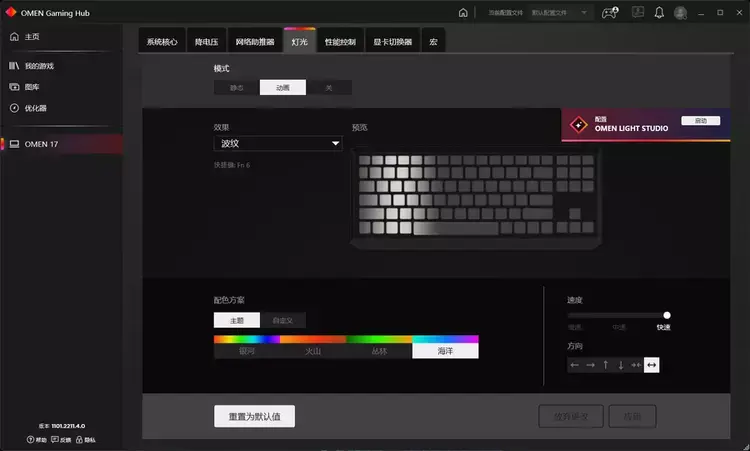This screenshot has width=750, height=451.
Task: Click the version number text 1101.2211.4.0
Action: coord(68,426)
